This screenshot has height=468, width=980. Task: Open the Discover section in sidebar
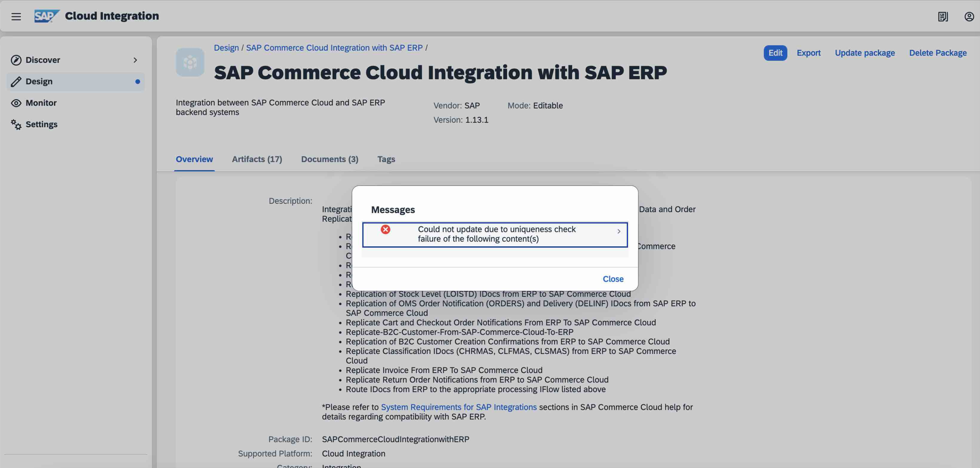[76, 60]
